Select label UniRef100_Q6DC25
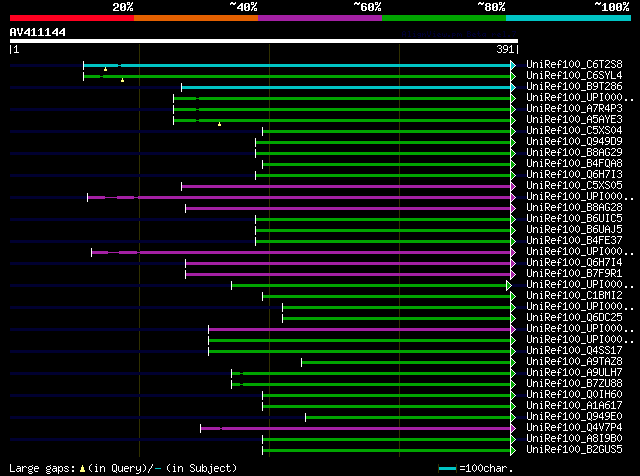 [574, 318]
